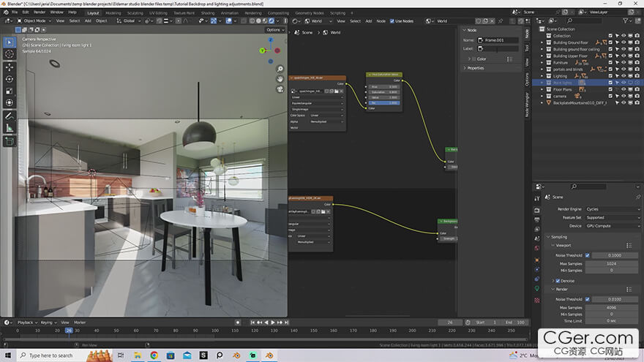Open Viewport sampling presets list icon
Image resolution: width=644 pixels, height=362 pixels.
(629, 246)
